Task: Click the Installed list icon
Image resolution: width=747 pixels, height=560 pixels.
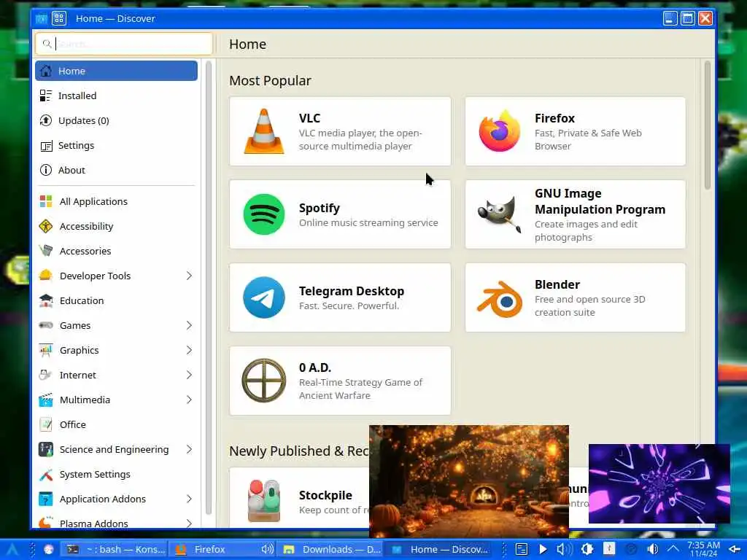Action: point(46,96)
